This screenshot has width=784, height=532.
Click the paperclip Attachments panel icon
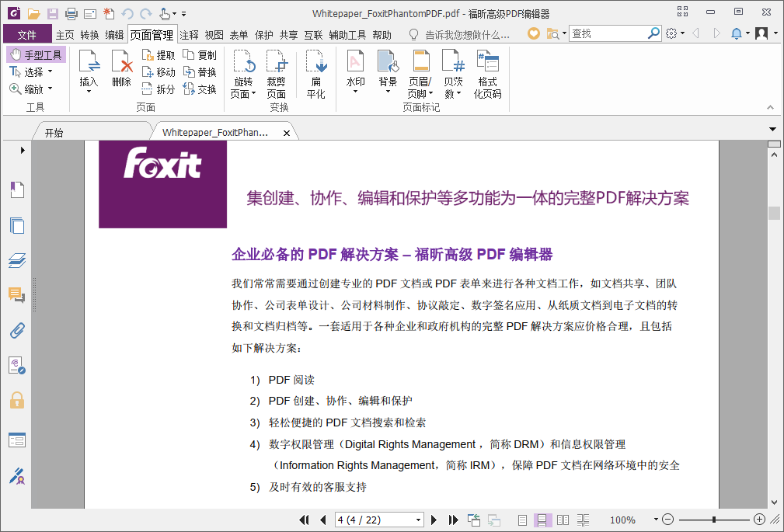click(16, 330)
